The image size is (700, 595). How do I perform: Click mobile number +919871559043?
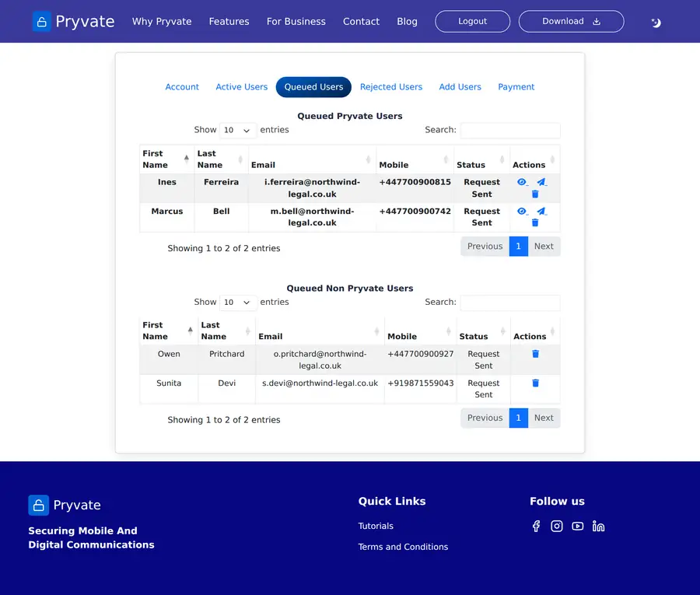coord(420,383)
